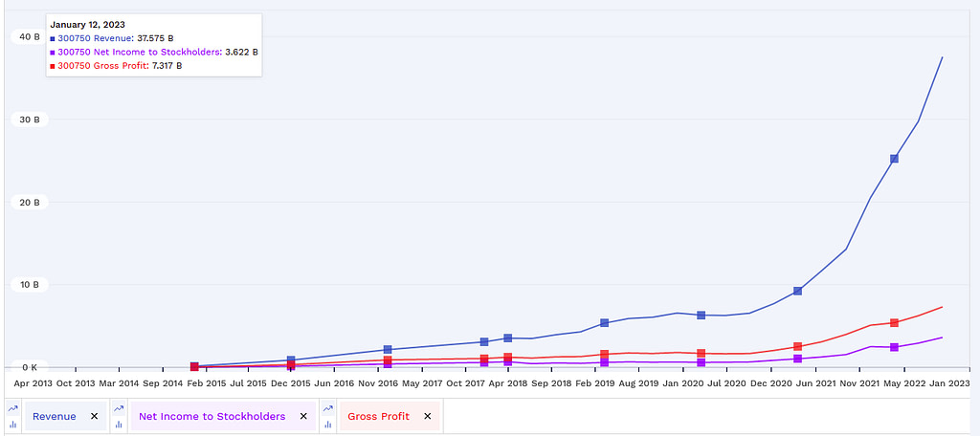Click red Gross Profit marker near May 2022
Screen dimensions: 980x436
click(x=894, y=323)
